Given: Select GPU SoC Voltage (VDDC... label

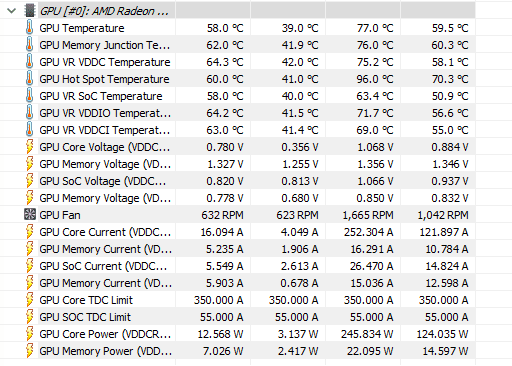Looking at the screenshot, I should [103, 181].
